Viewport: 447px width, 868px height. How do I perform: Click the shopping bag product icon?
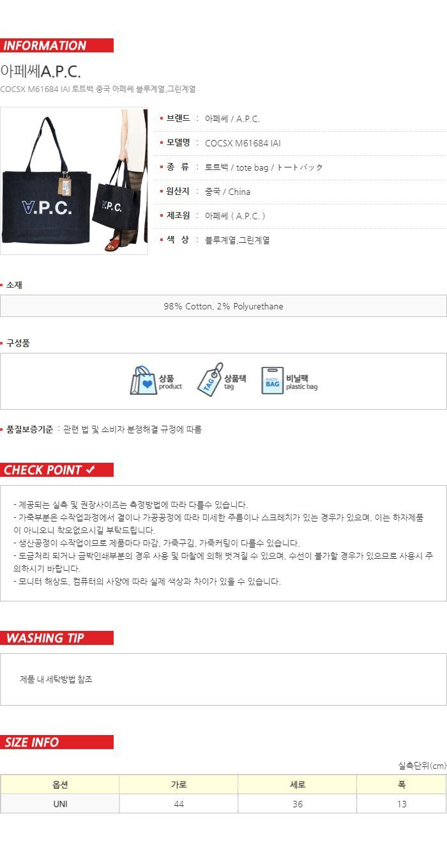click(144, 381)
